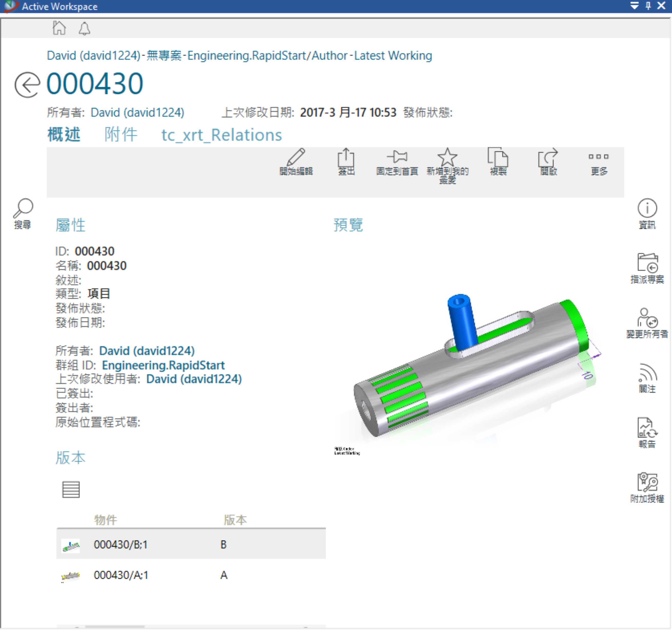Screen dimensions: 672x630
Task: Click the horizontal scrollbar at bottom
Action: point(115,627)
